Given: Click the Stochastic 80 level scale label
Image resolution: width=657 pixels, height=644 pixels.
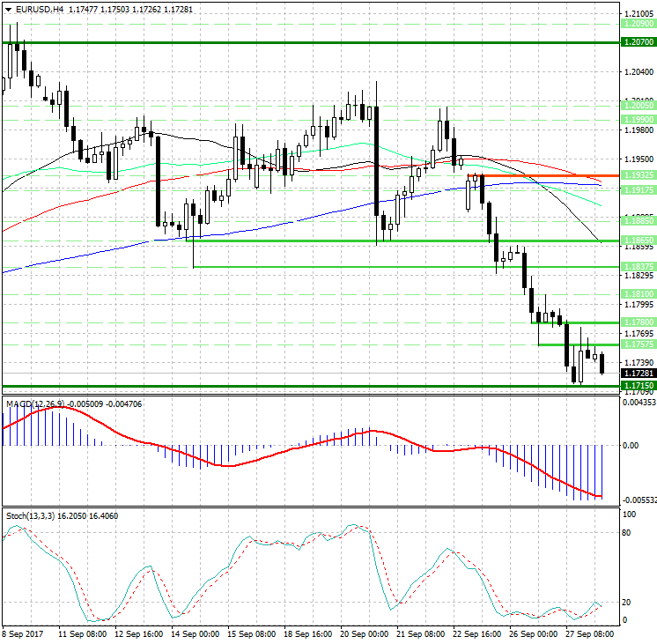Looking at the screenshot, I should [629, 532].
